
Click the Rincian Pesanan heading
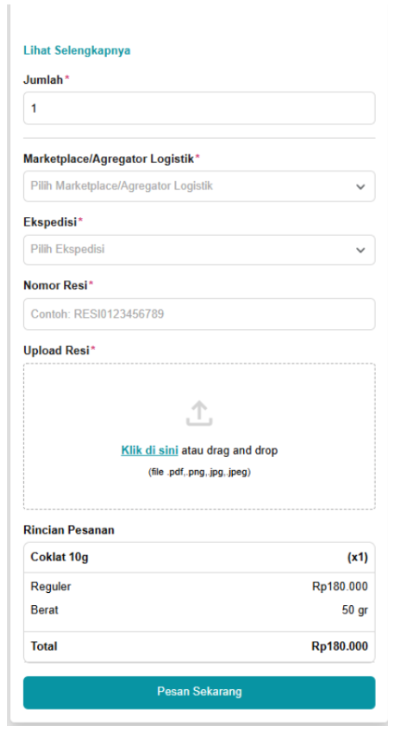click(x=69, y=530)
